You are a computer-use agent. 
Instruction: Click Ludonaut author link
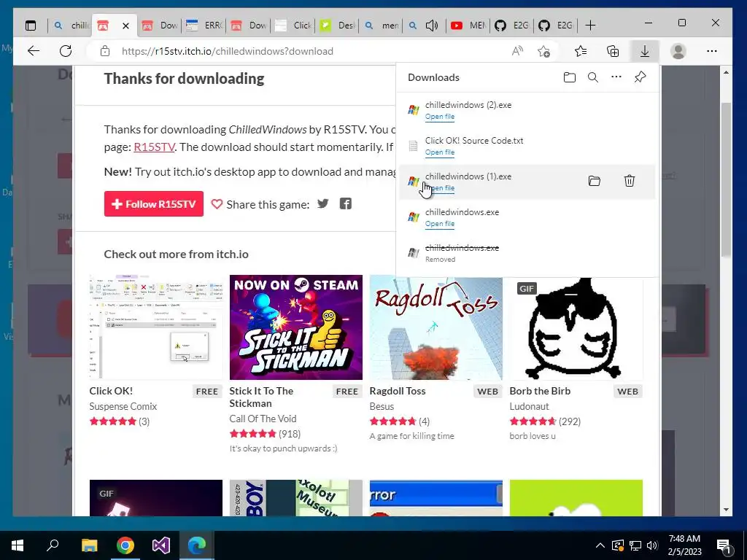(x=529, y=406)
